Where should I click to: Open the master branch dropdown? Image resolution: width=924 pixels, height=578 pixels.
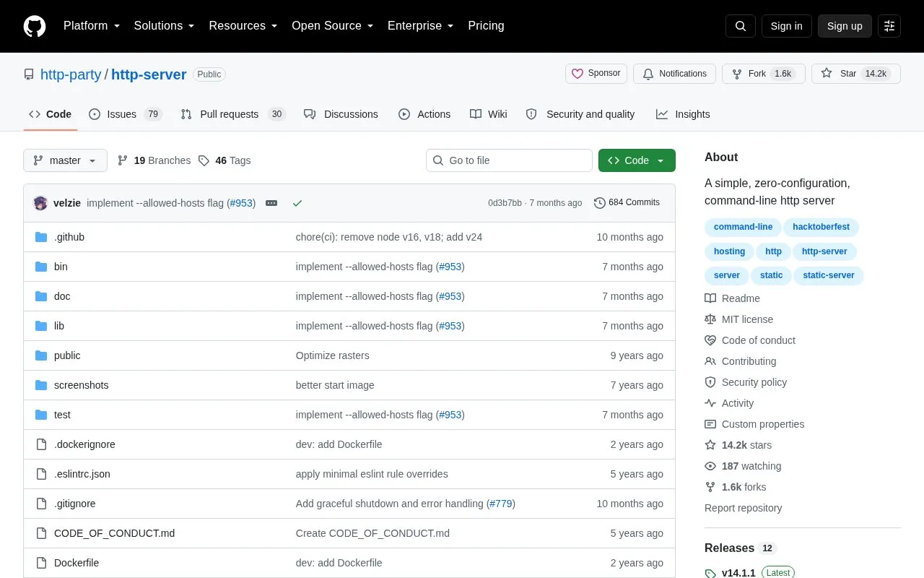tap(65, 160)
